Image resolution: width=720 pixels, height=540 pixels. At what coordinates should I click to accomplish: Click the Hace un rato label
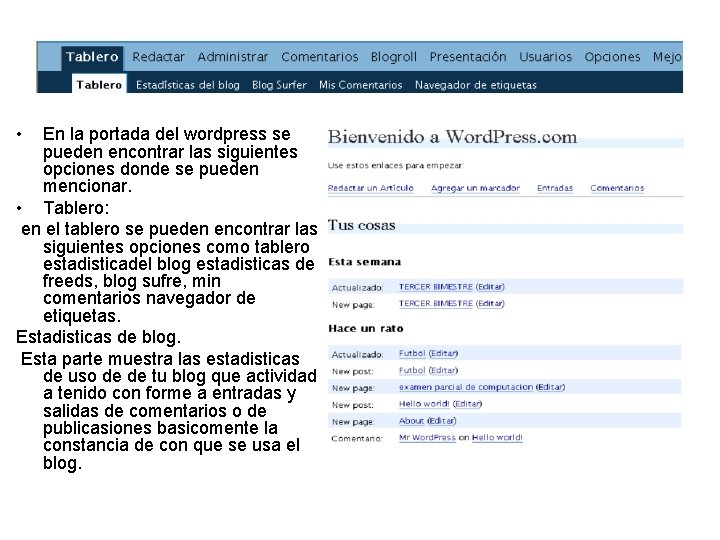click(366, 328)
